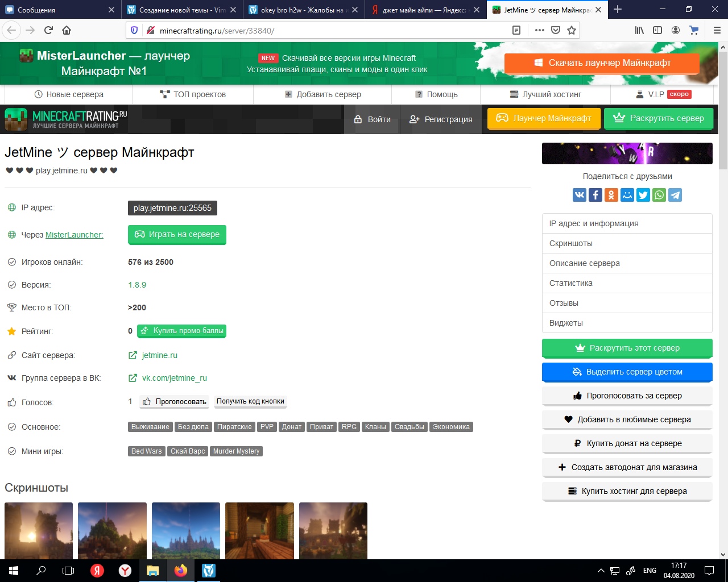Open the Windows notification center icon

pos(709,571)
